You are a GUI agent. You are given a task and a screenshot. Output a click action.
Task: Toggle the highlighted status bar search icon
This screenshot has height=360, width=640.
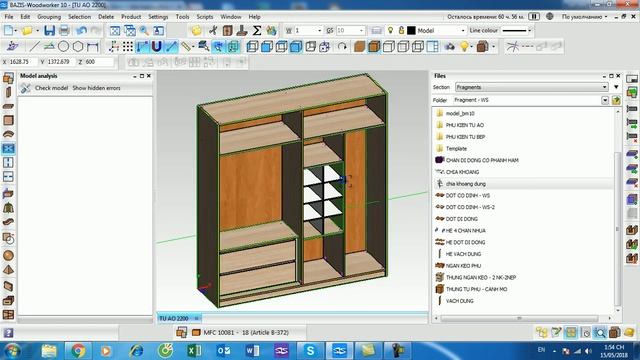pyautogui.click(x=600, y=333)
